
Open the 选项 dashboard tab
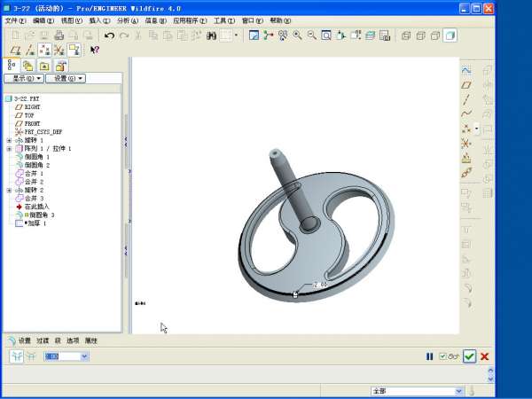[73, 340]
